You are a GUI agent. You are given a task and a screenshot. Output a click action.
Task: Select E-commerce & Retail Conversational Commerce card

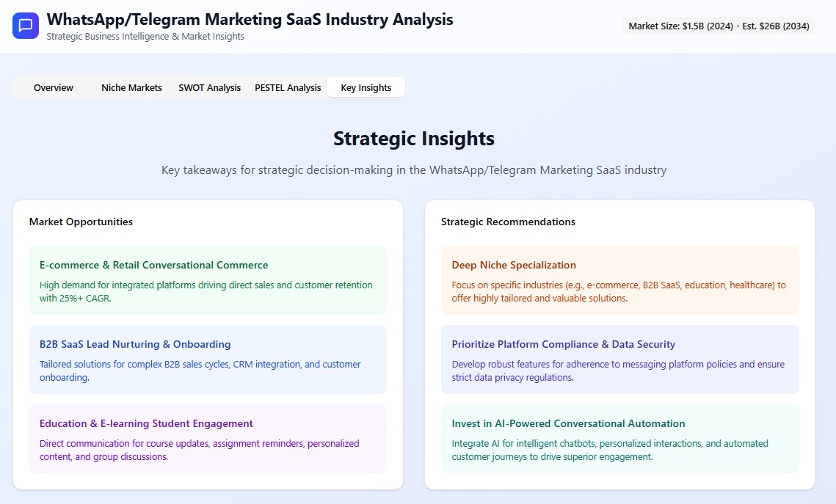point(207,280)
